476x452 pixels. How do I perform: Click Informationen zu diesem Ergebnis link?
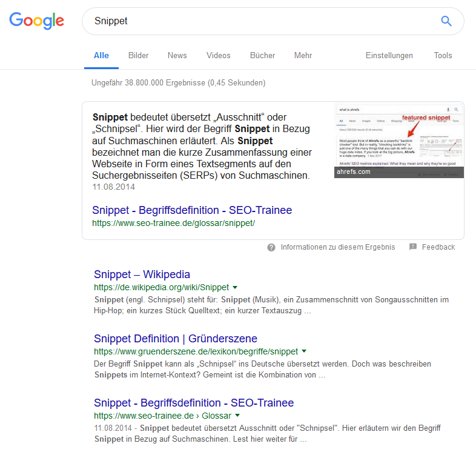(338, 247)
